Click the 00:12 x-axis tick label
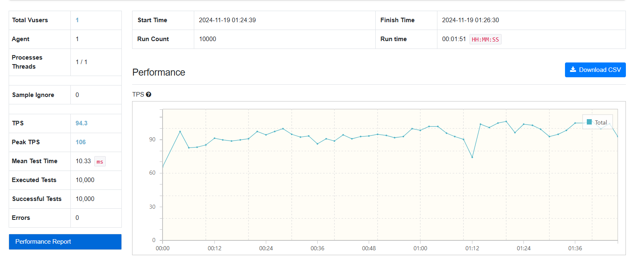This screenshot has height=263, width=644. (214, 248)
